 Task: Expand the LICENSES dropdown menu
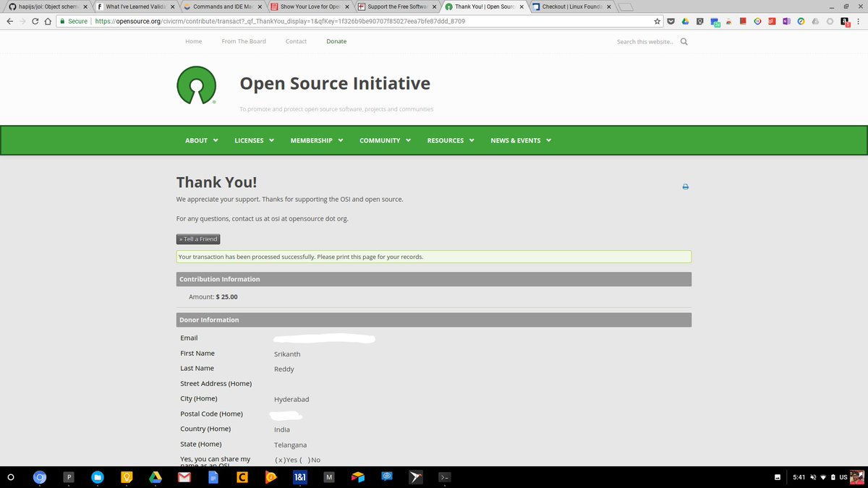click(x=255, y=140)
